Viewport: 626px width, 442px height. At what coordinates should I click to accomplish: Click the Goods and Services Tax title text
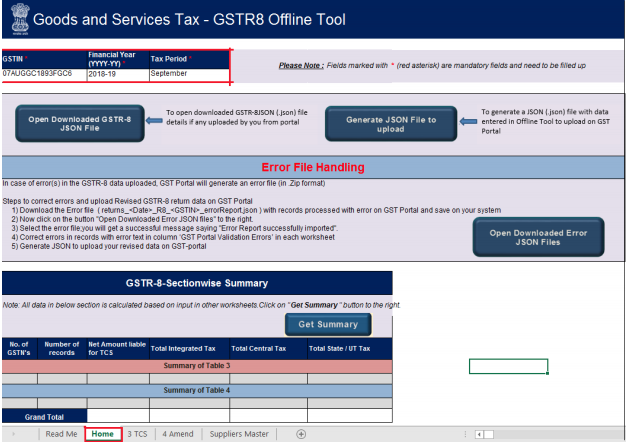189,19
